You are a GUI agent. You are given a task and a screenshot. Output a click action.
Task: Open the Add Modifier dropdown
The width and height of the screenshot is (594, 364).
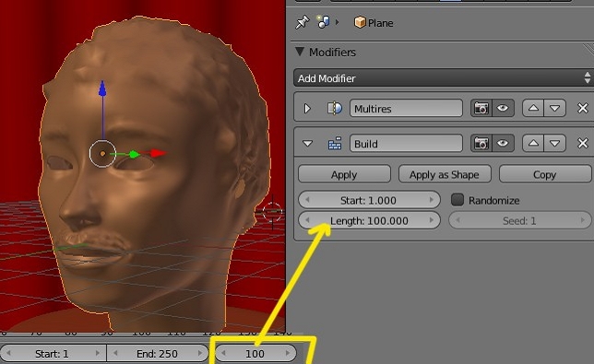click(444, 78)
